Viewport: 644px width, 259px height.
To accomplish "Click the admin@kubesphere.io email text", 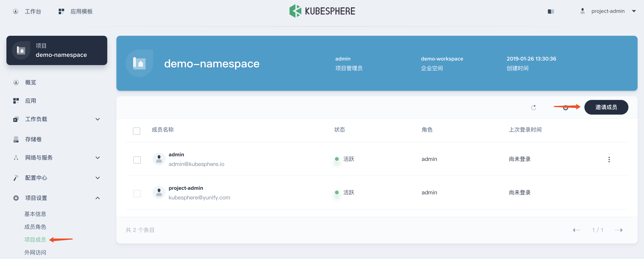I will coord(196,164).
